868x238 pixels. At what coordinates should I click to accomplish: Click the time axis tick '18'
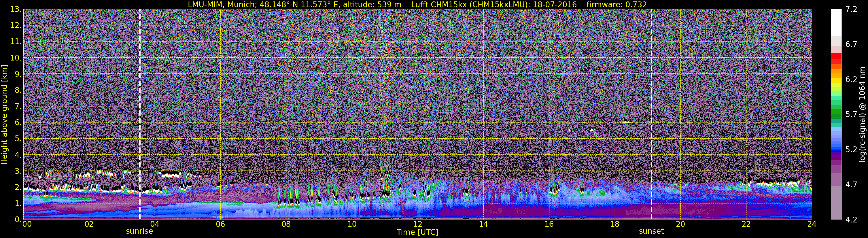tap(614, 224)
